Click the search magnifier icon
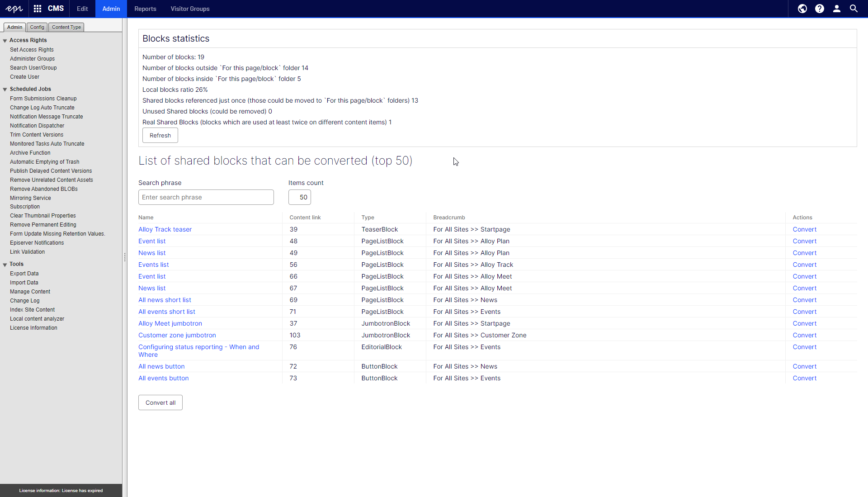Viewport: 868px width, 497px height. (854, 9)
